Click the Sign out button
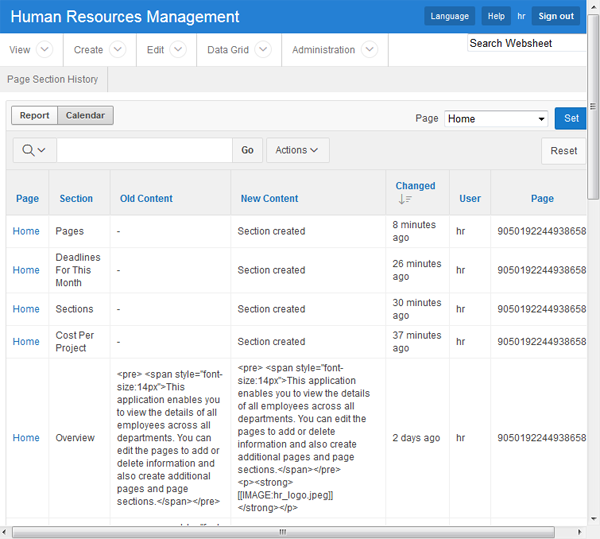 coord(556,16)
